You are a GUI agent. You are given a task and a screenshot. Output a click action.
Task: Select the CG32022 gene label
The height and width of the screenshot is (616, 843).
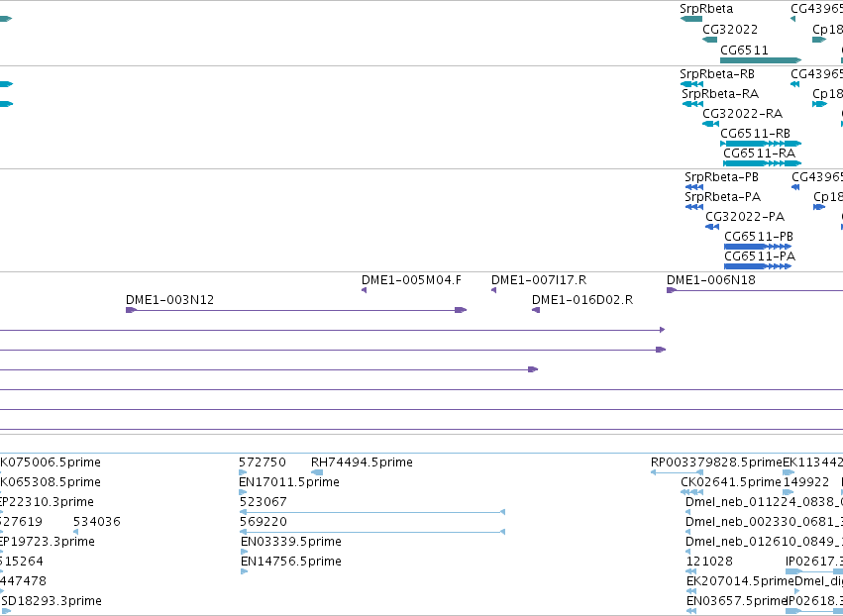coord(730,30)
